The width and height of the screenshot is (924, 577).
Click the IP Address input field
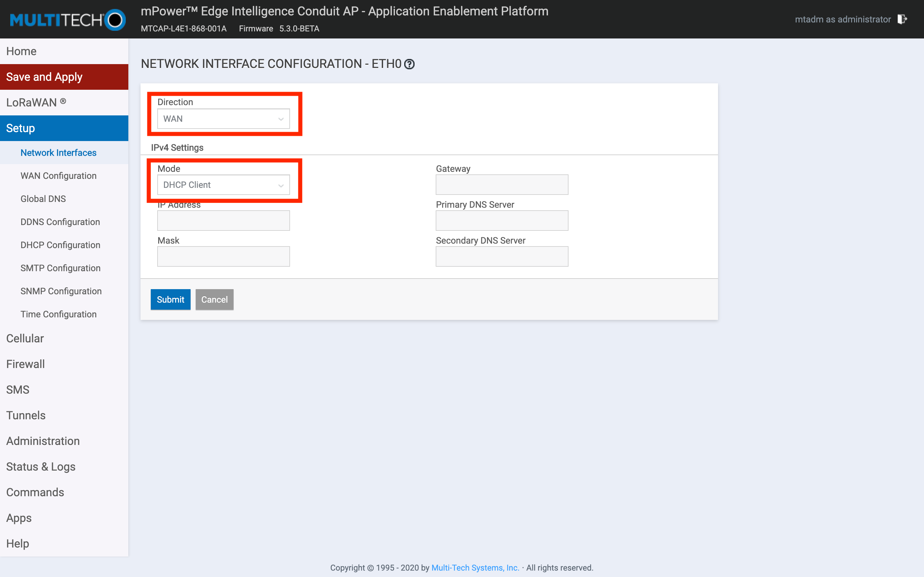(223, 221)
